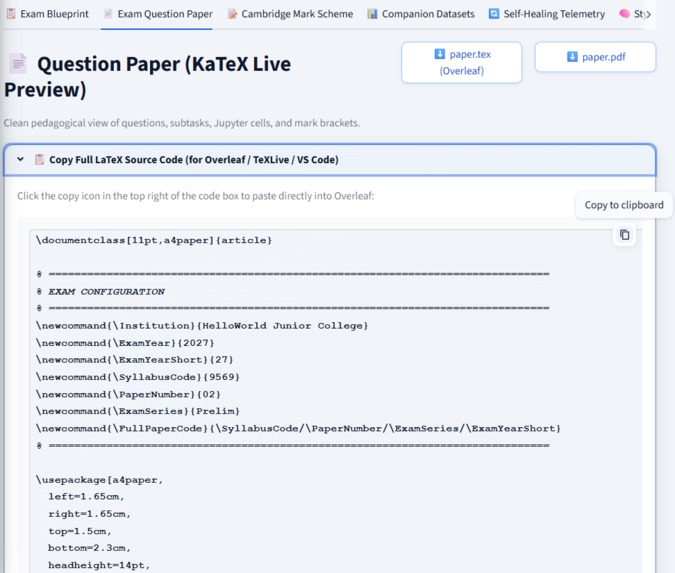Viewport: 675px width, 573px height.
Task: Click the Cambridge Mark Scheme pencil icon
Action: [232, 14]
